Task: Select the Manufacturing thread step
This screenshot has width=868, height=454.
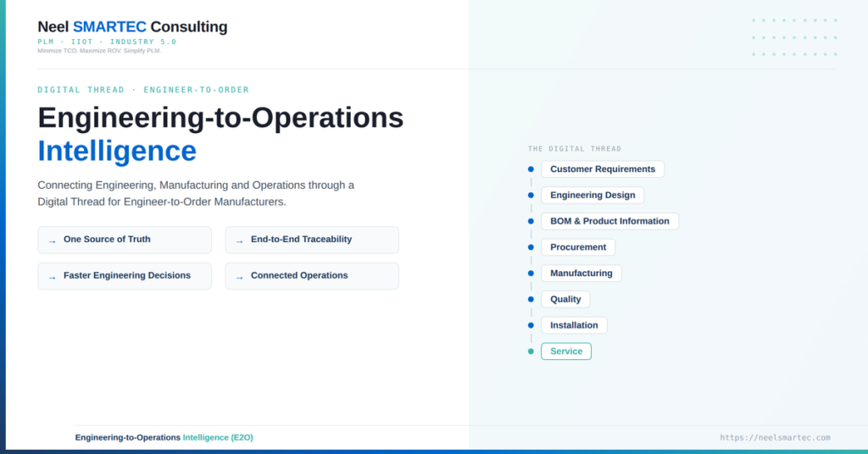Action: pyautogui.click(x=581, y=274)
